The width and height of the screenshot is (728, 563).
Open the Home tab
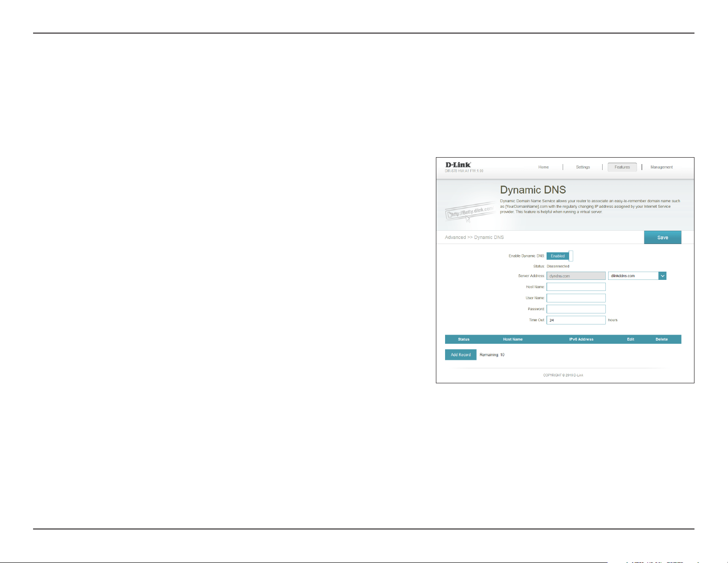(543, 167)
